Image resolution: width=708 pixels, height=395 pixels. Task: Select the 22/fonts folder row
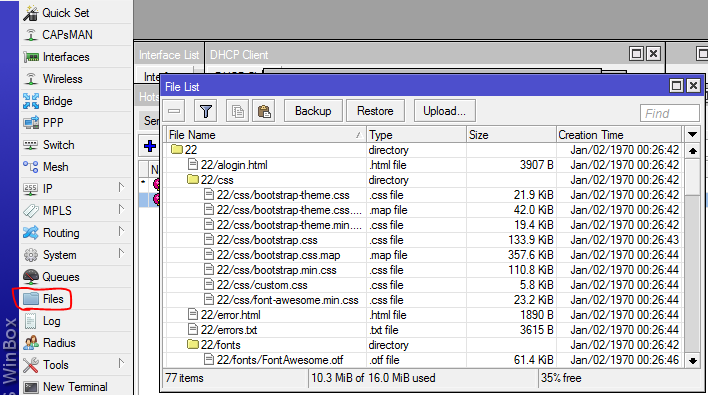pyautogui.click(x=424, y=345)
